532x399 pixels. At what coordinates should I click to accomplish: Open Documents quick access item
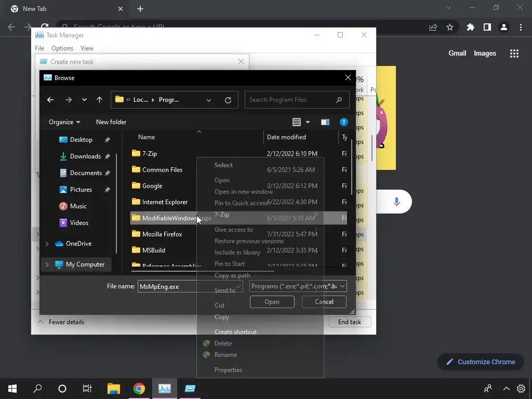pos(86,173)
